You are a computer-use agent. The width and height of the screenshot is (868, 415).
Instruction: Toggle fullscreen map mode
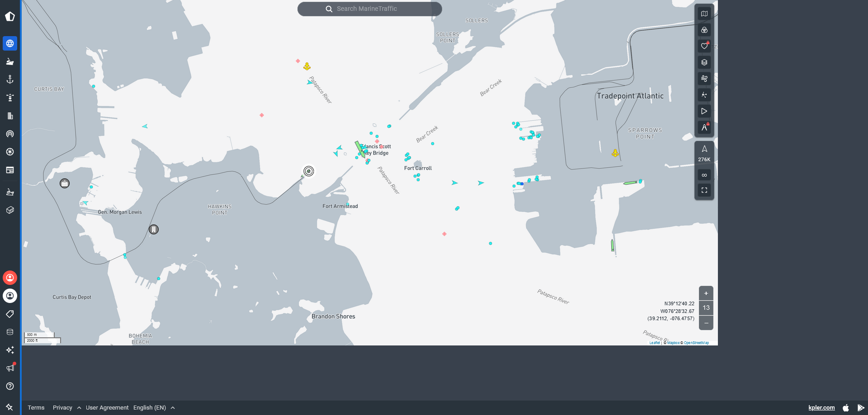[x=704, y=191]
